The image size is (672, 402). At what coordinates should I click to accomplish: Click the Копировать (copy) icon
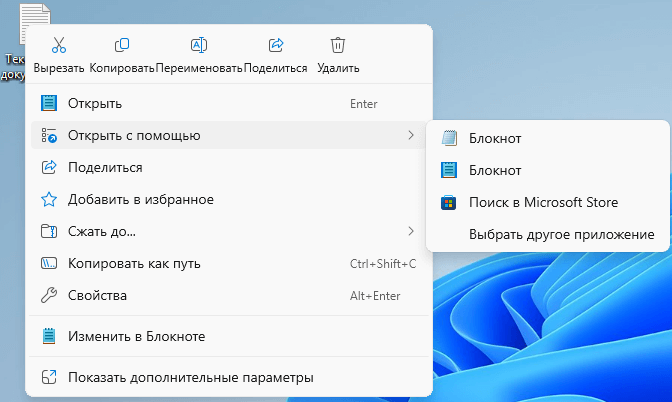tap(122, 46)
